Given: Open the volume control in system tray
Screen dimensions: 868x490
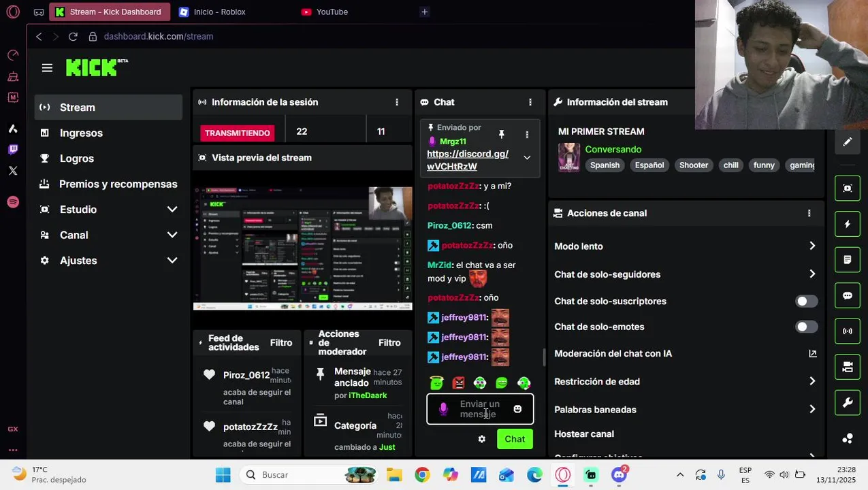Looking at the screenshot, I should coord(784,475).
